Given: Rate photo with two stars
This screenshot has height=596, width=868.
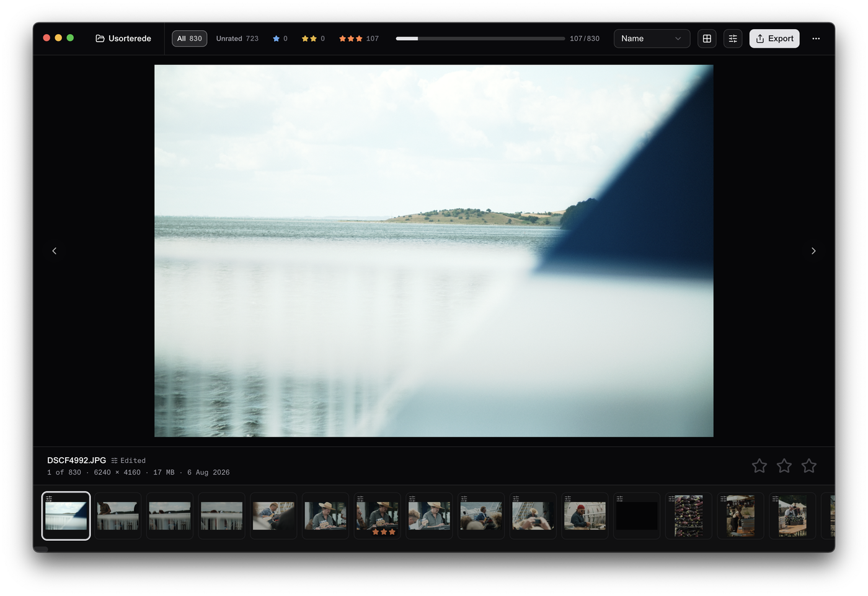Looking at the screenshot, I should click(784, 466).
